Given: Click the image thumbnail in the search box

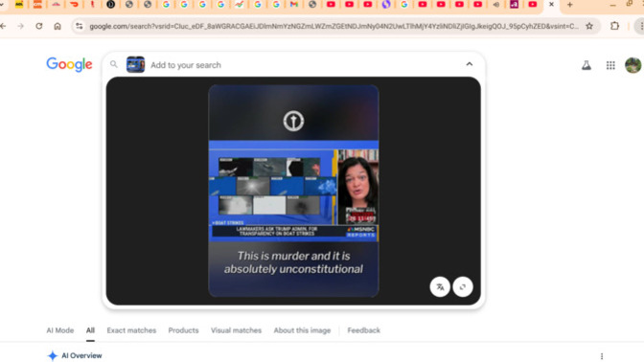Looking at the screenshot, I should point(135,64).
